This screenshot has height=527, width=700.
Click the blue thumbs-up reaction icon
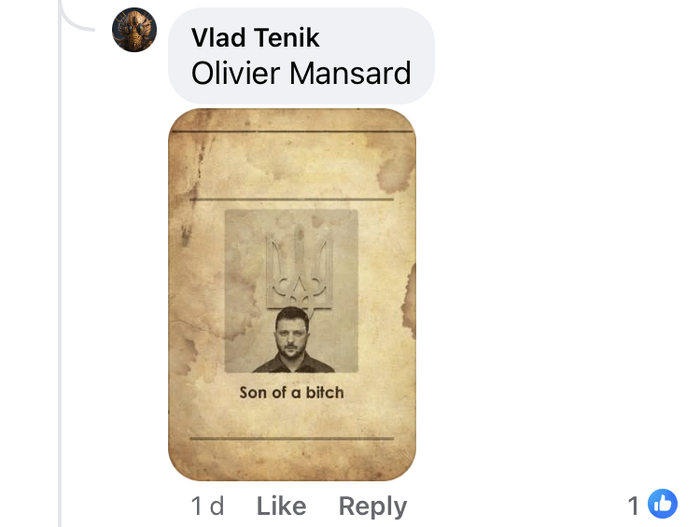point(662,504)
